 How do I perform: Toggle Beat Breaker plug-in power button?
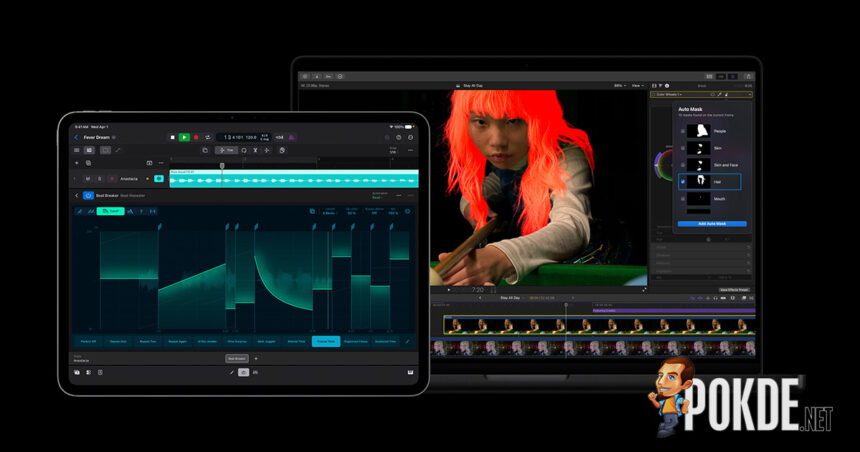click(88, 195)
